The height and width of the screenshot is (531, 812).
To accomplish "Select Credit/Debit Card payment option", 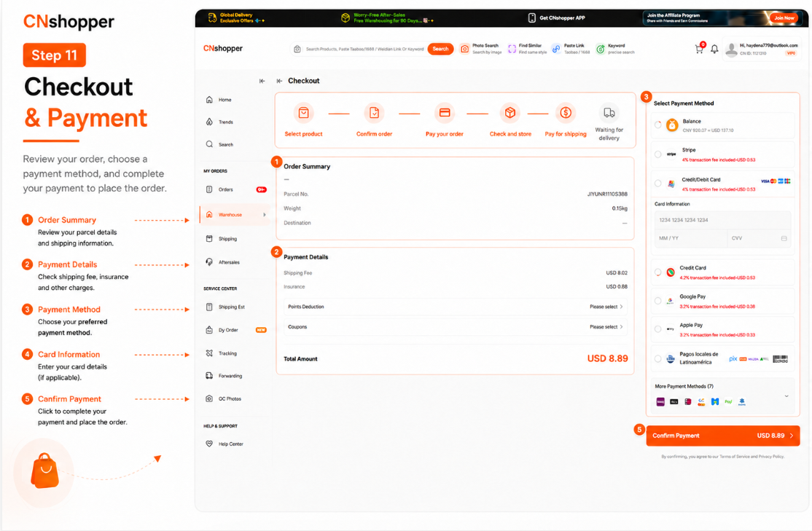I will (x=657, y=184).
